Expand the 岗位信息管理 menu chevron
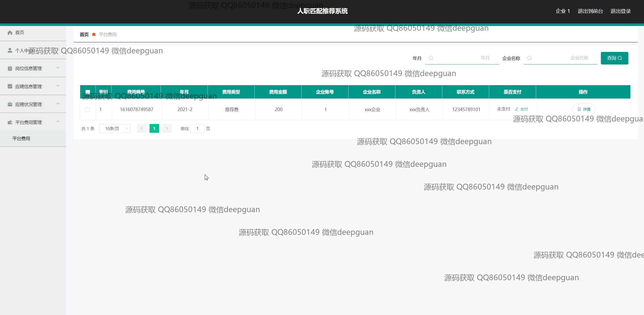 58,68
